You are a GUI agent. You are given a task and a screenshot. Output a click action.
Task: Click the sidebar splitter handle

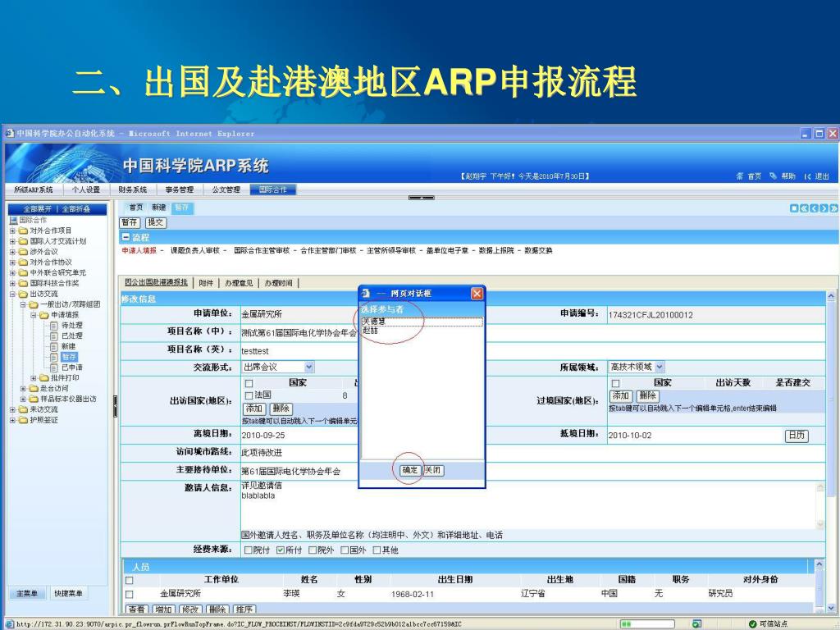(x=115, y=407)
